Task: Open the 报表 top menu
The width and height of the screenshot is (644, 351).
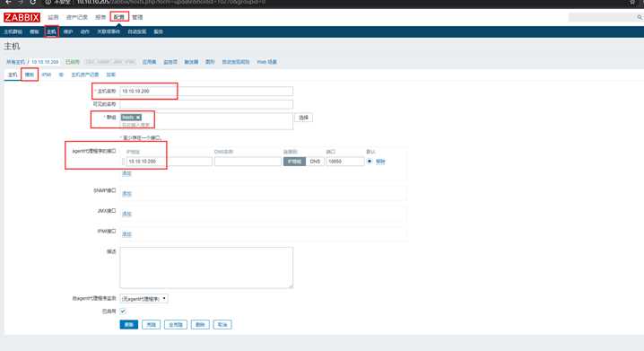Action: click(x=100, y=17)
